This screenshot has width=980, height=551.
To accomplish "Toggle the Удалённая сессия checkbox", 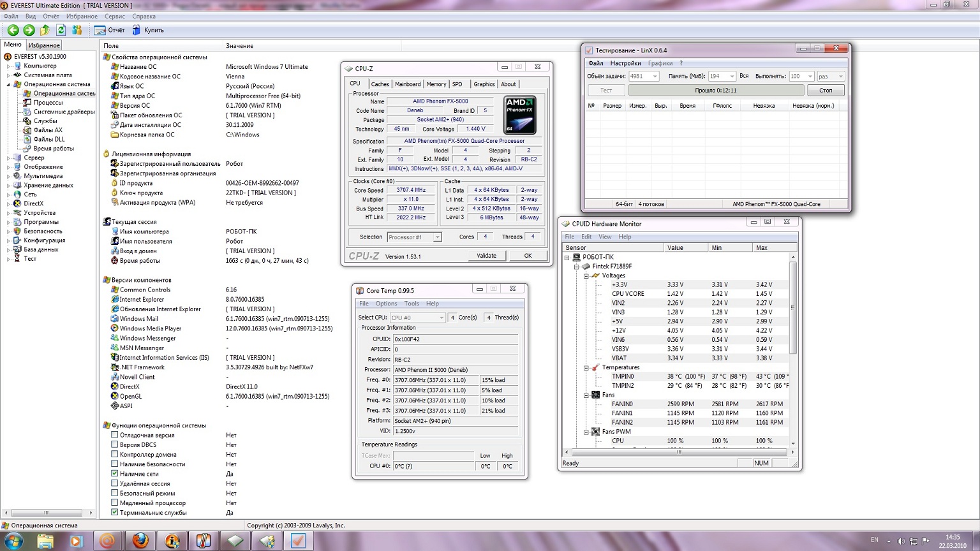I will tap(115, 483).
